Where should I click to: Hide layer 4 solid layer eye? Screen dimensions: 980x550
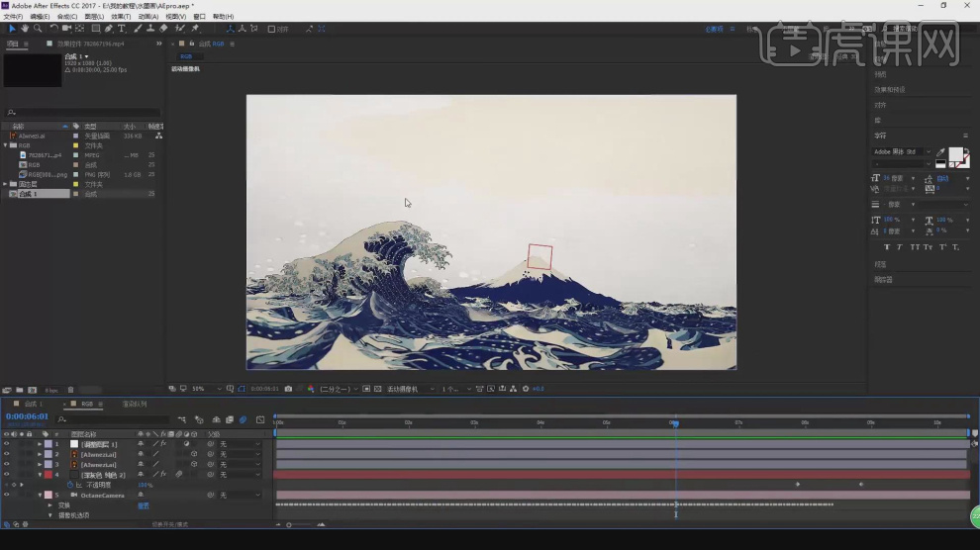6,475
